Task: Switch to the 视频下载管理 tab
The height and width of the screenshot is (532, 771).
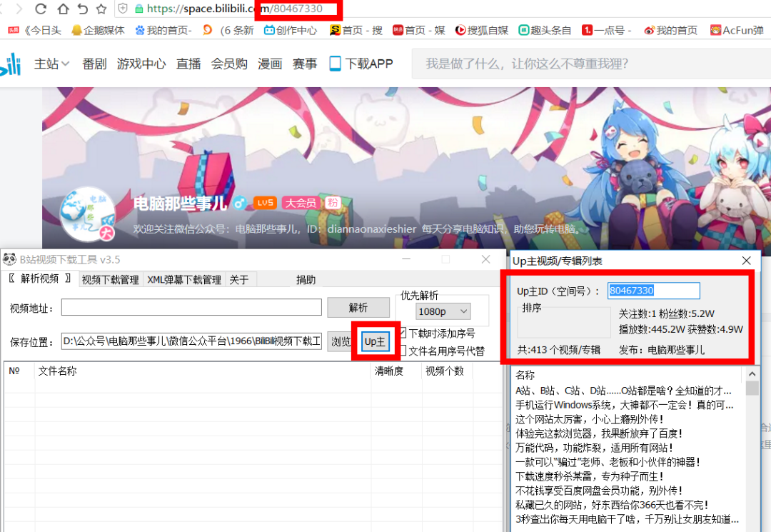Action: (111, 279)
